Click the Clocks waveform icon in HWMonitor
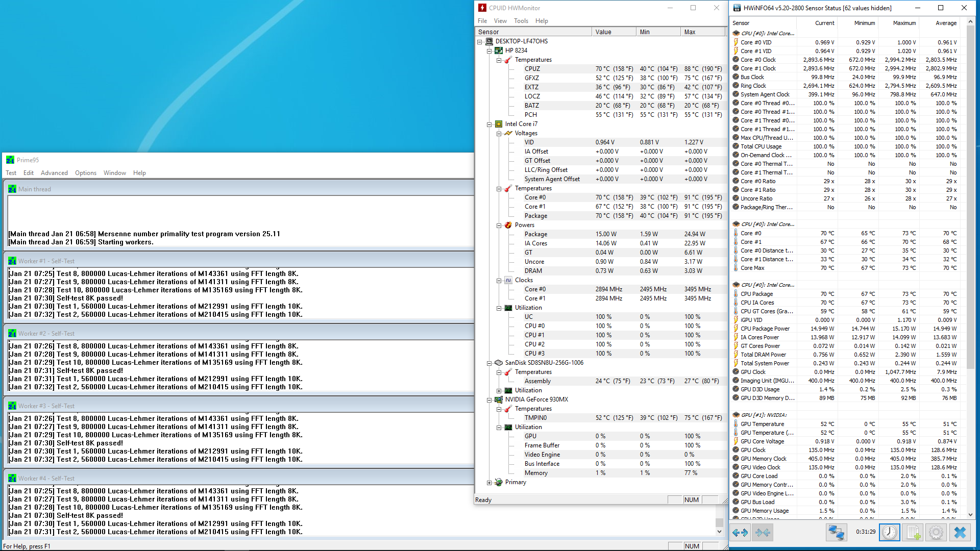The image size is (980, 551). (508, 280)
